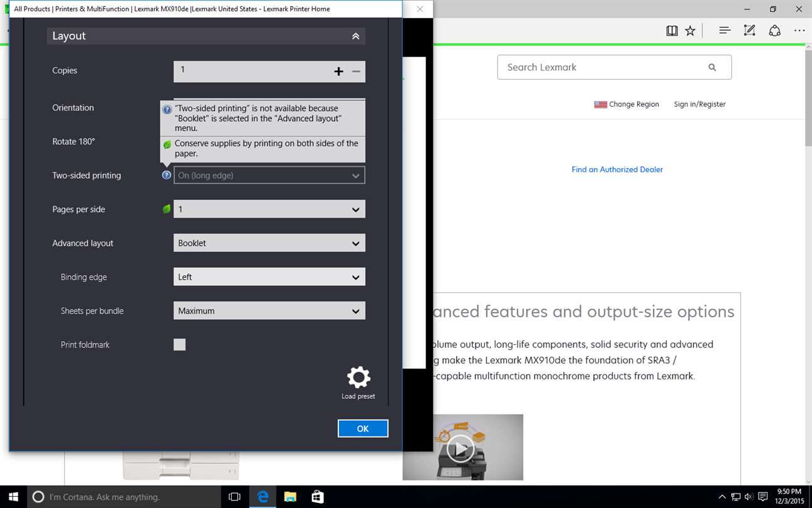Open the Binding edge dropdown
This screenshot has height=508, width=812.
pyautogui.click(x=269, y=277)
